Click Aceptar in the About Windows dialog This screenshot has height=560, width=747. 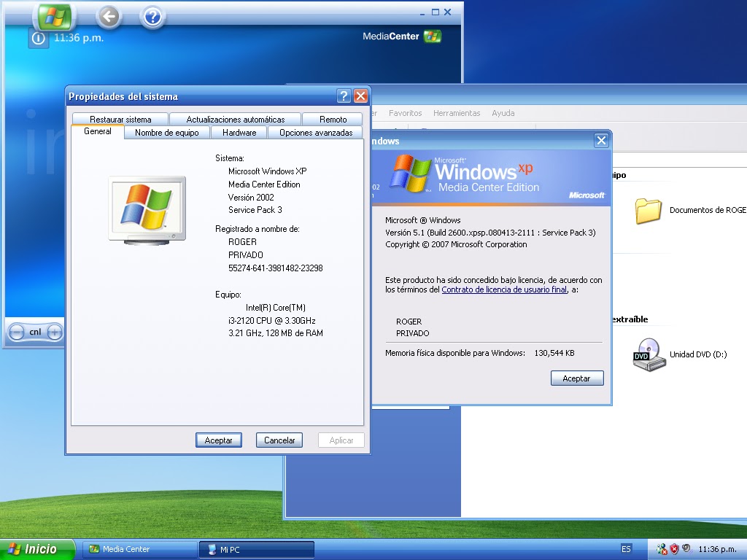[x=576, y=378]
